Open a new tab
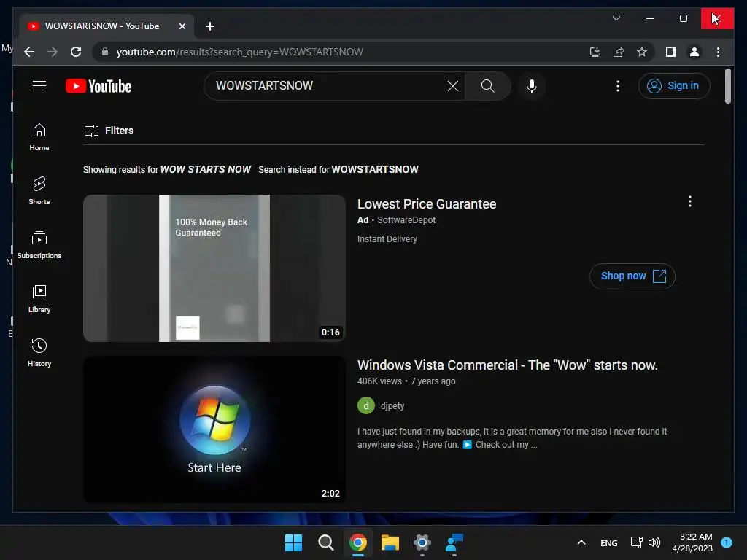 coord(209,26)
